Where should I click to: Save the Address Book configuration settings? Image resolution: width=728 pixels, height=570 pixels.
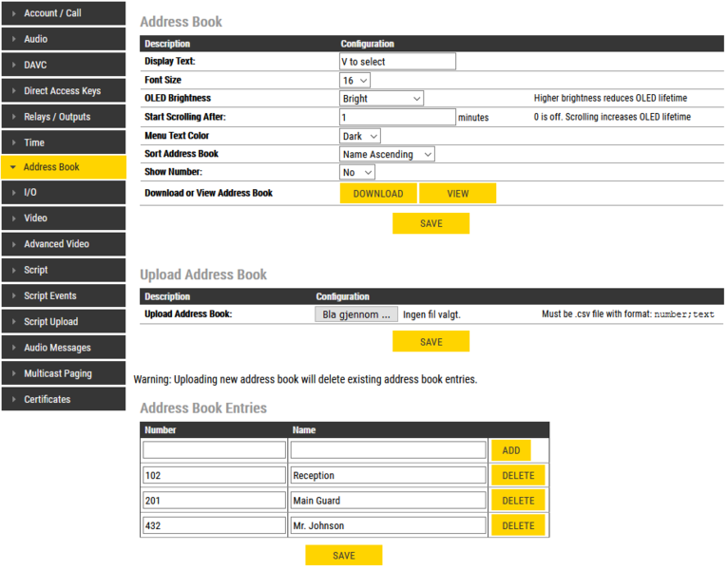pos(431,223)
